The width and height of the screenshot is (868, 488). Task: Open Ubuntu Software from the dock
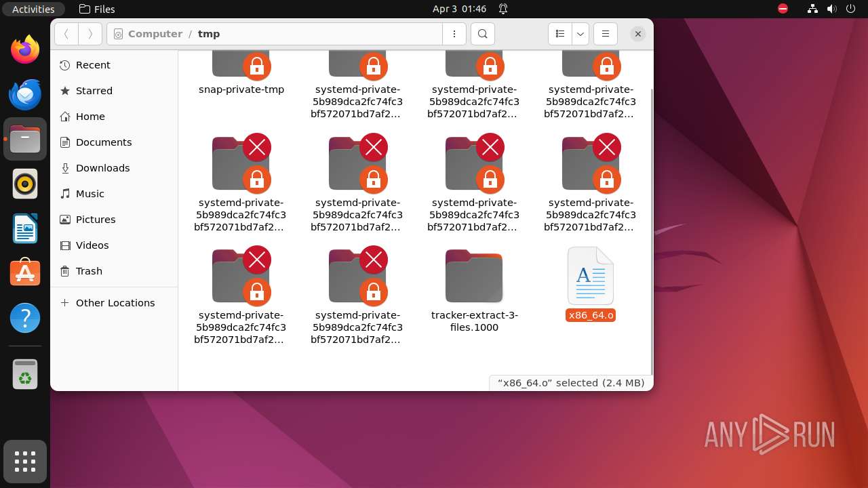pyautogui.click(x=25, y=273)
